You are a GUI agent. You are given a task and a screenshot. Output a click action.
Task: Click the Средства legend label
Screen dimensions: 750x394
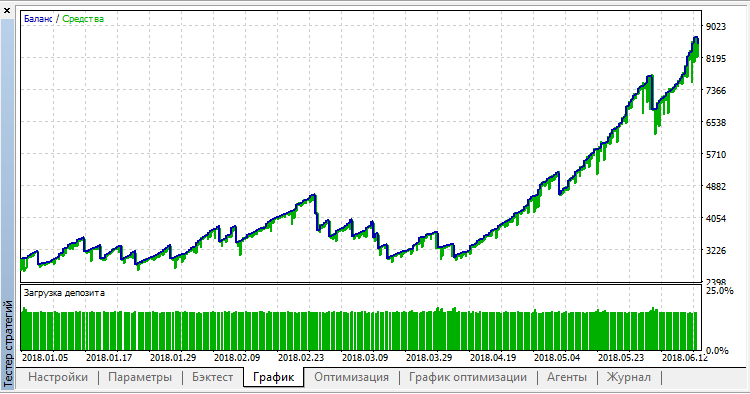click(x=83, y=19)
